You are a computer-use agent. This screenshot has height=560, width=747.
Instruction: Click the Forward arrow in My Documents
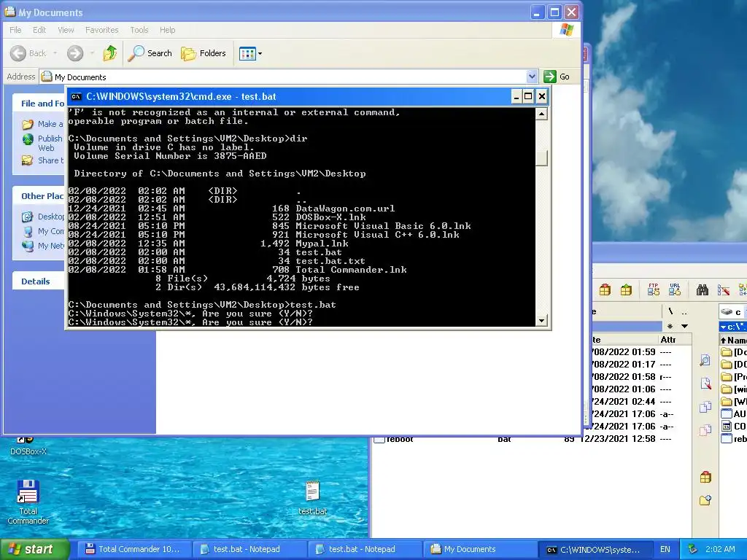click(x=75, y=53)
